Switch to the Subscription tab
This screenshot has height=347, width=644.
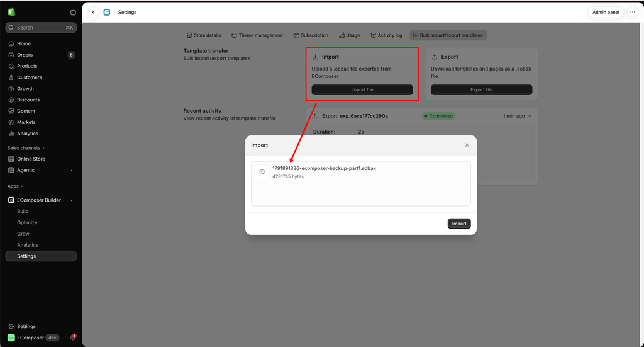tap(311, 35)
